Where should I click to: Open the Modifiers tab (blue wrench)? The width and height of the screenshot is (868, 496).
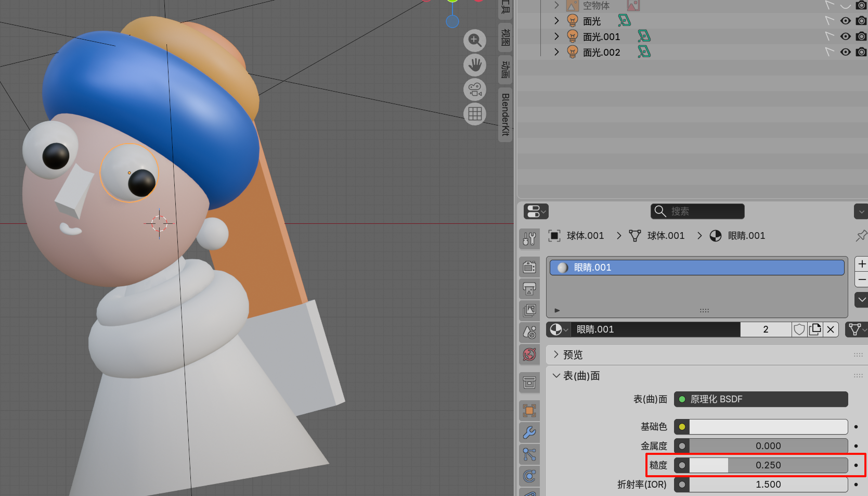coord(529,432)
